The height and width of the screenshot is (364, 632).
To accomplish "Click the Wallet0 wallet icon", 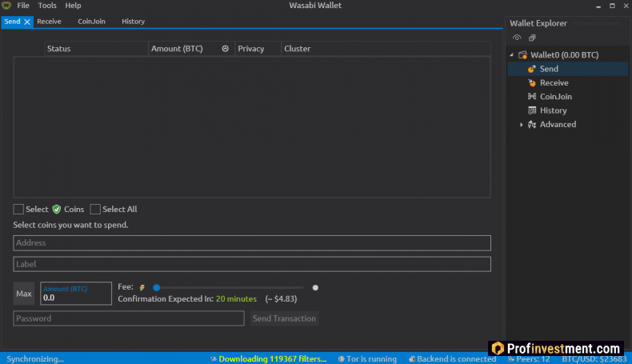I will tap(522, 55).
